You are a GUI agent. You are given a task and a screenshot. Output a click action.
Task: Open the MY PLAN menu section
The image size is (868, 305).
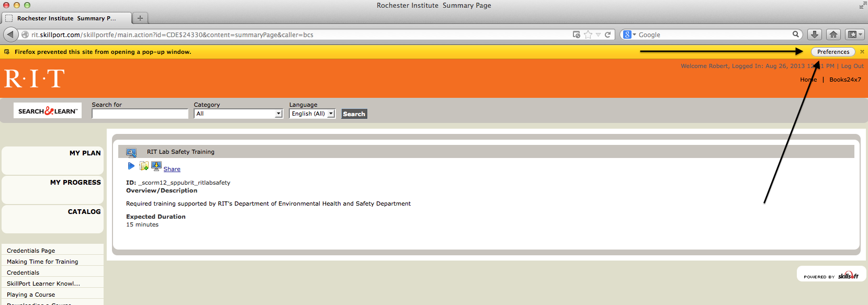[x=85, y=153]
